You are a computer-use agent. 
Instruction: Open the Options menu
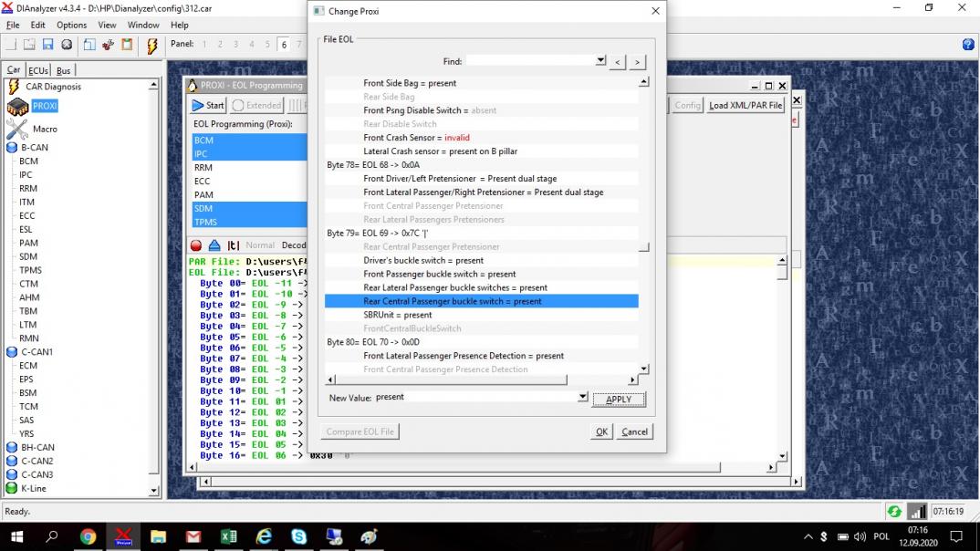click(x=71, y=25)
